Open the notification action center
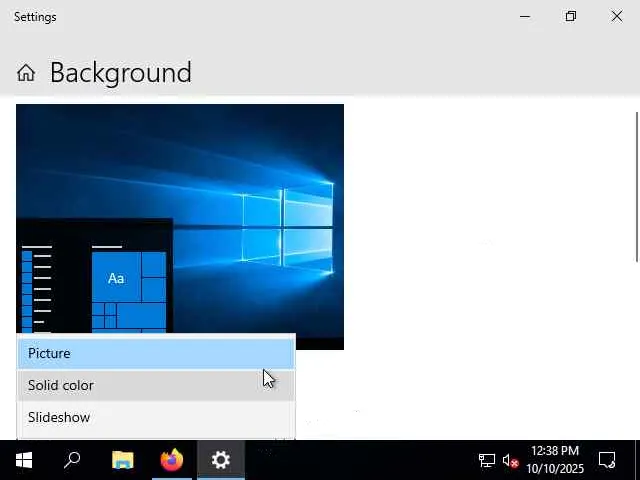This screenshot has height=480, width=640. coord(607,460)
